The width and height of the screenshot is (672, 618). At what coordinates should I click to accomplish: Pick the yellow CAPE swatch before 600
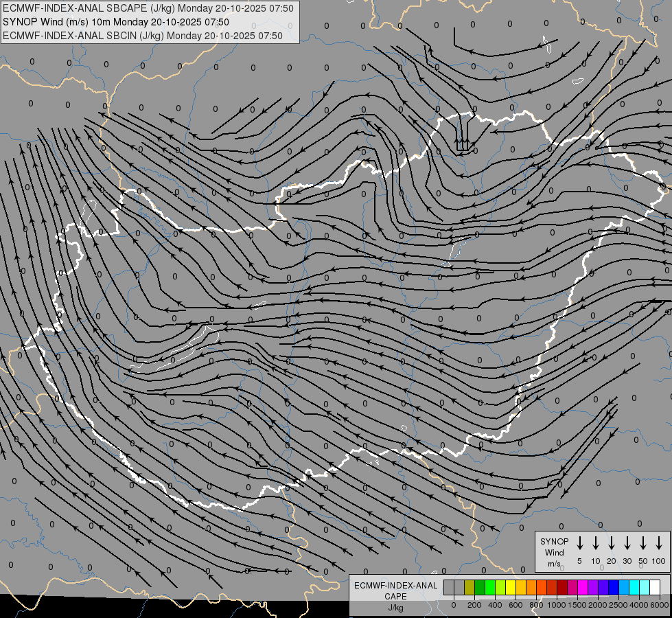[x=511, y=588]
